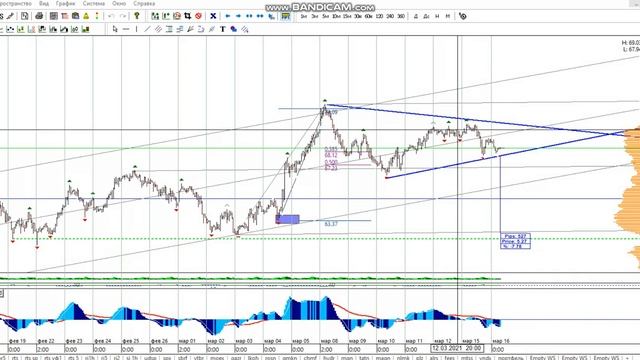Click the blue right arrow scroll icon
640x360 pixels.
[238, 16]
